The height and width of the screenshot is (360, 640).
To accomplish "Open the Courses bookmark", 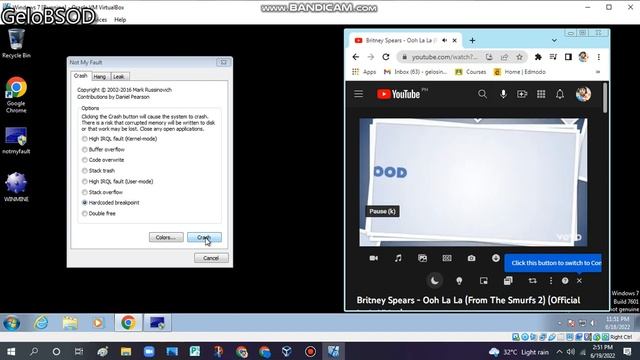I will tap(471, 72).
